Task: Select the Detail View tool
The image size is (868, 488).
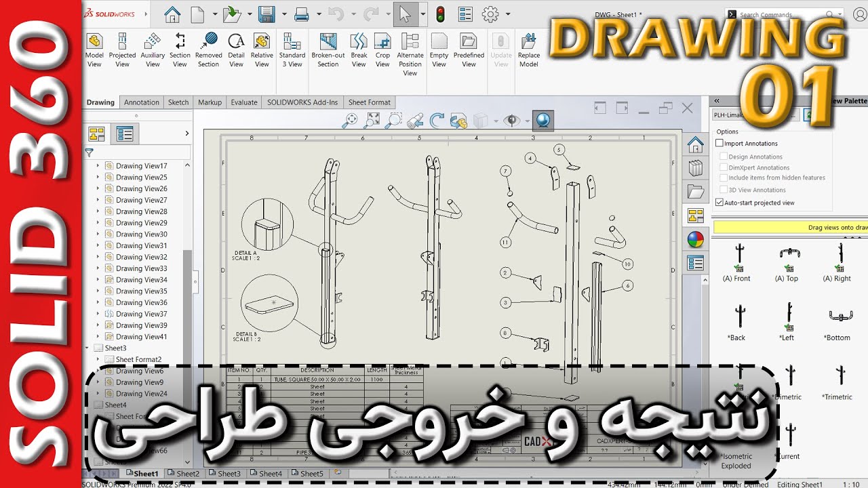Action: coord(236,51)
